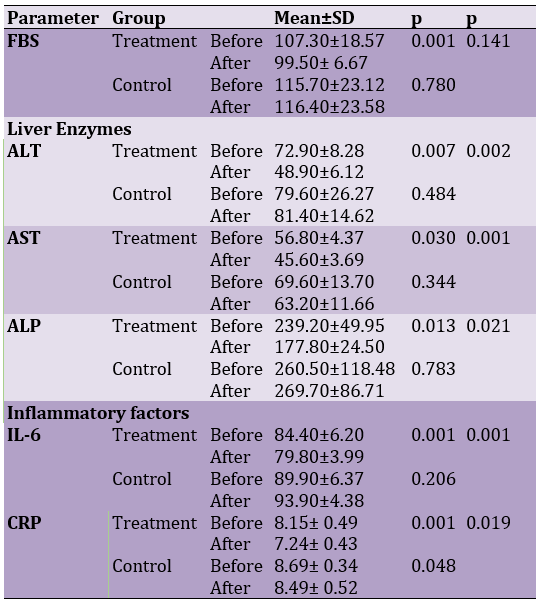Select the p-value 0.048 in CRP control
Screen dimensions: 542x604
pyautogui.click(x=433, y=566)
